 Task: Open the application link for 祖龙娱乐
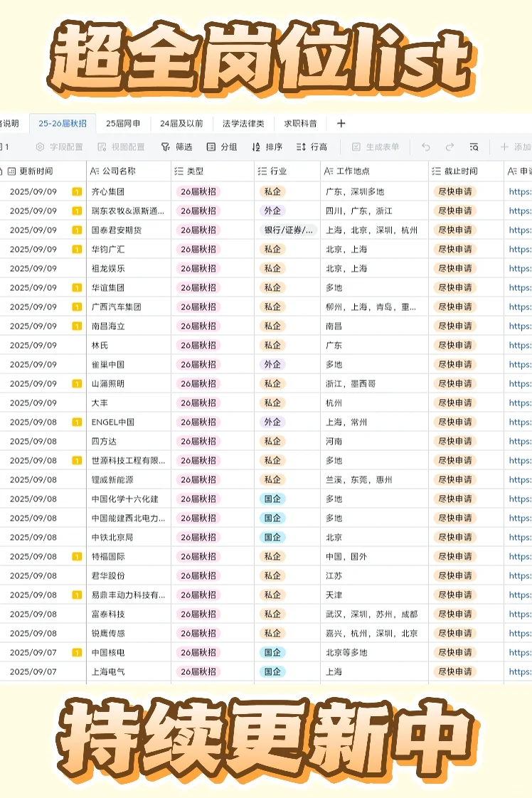click(520, 269)
